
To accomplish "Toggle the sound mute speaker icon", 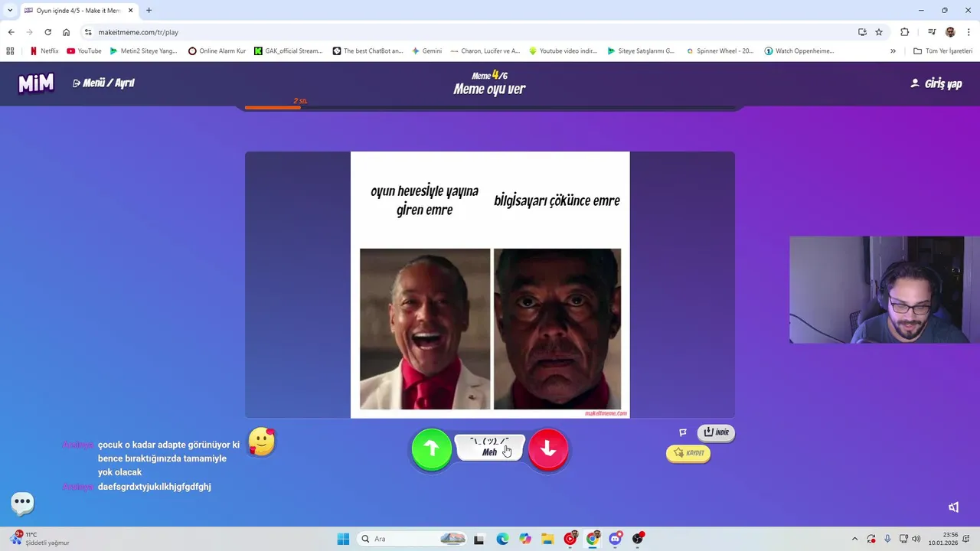I will (x=953, y=507).
